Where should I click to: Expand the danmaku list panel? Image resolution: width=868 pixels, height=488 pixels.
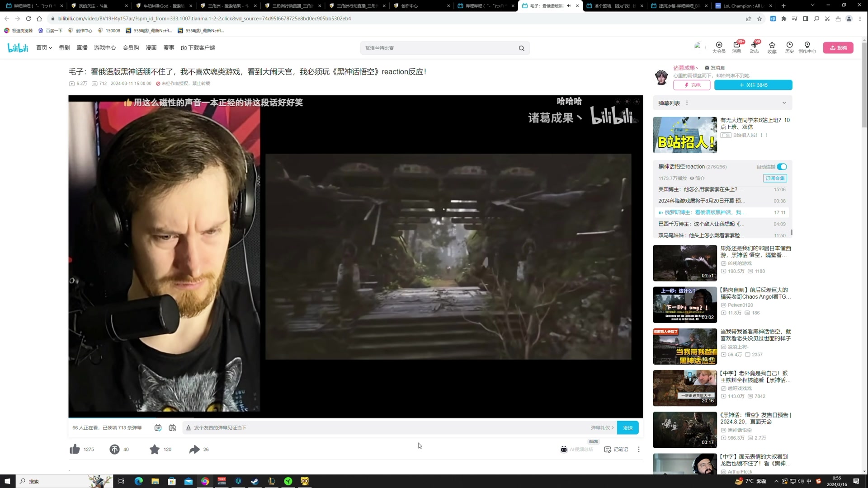coord(784,103)
